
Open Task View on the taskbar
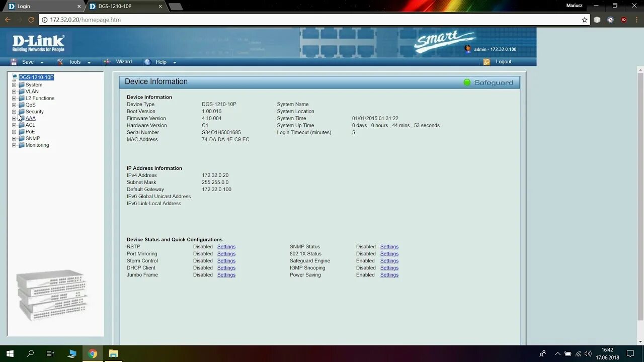pos(50,353)
